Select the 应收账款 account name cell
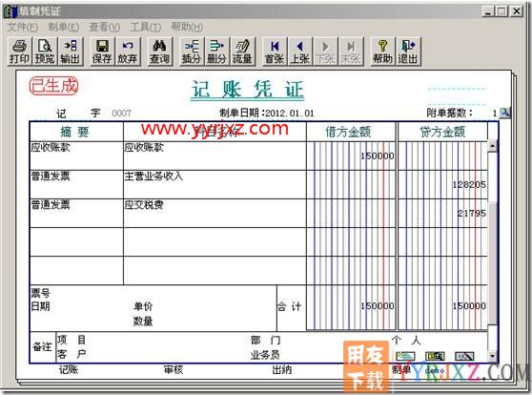Image resolution: width=532 pixels, height=395 pixels. click(215, 156)
